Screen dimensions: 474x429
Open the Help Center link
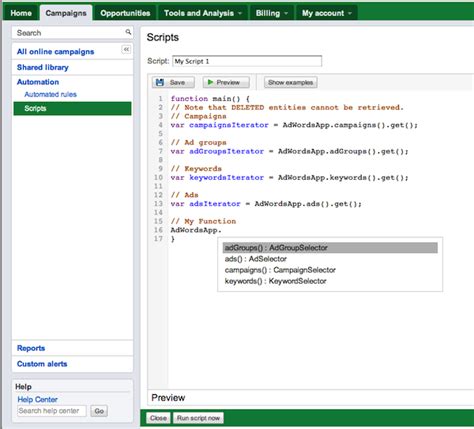tap(37, 399)
